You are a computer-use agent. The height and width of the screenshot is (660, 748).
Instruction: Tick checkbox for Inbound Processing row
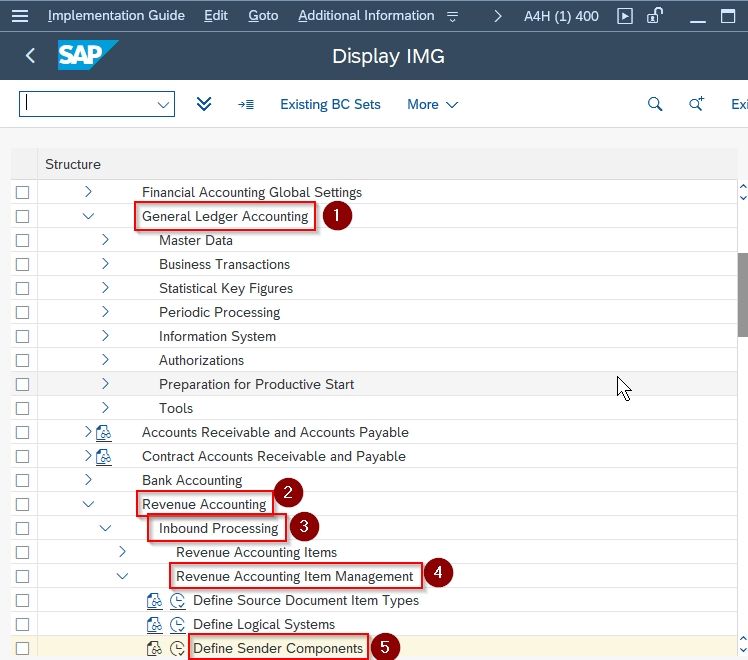tap(22, 528)
